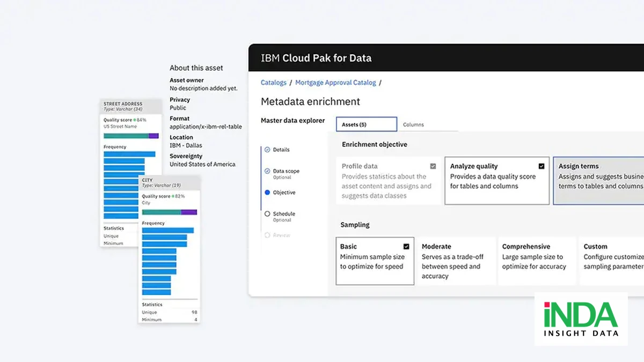
Task: Click the application/x-ibm-rel-table format value
Action: click(x=206, y=127)
